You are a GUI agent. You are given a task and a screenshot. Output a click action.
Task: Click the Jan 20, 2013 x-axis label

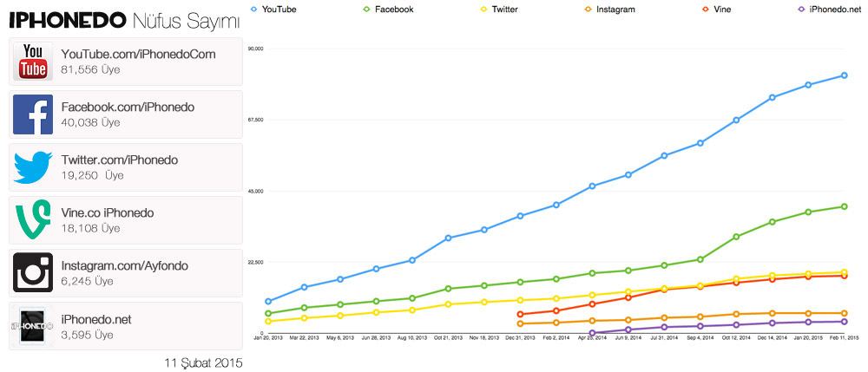coord(268,337)
